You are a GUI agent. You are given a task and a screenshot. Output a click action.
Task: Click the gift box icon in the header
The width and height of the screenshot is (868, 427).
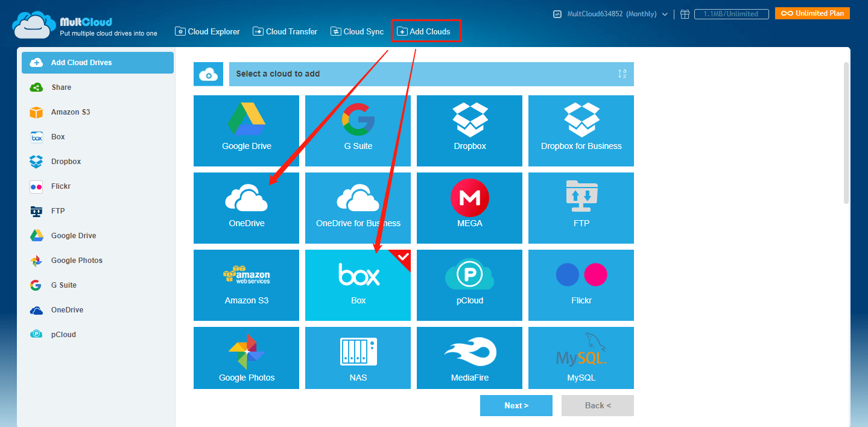click(684, 14)
